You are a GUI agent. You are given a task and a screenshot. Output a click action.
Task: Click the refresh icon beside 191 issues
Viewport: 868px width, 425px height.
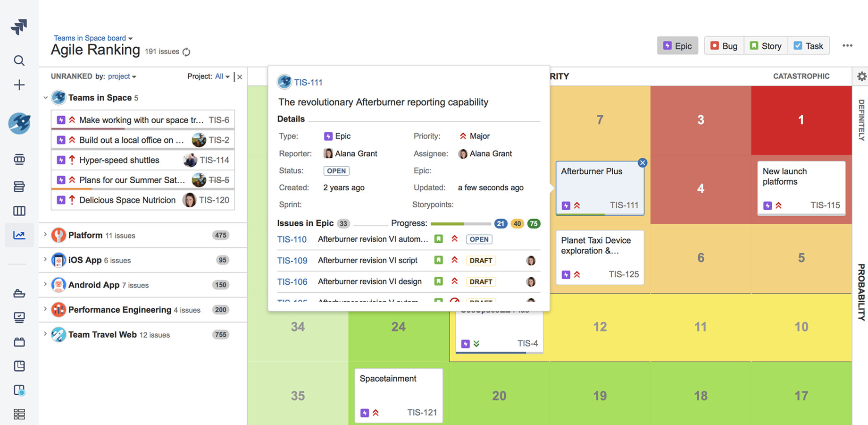coord(186,52)
